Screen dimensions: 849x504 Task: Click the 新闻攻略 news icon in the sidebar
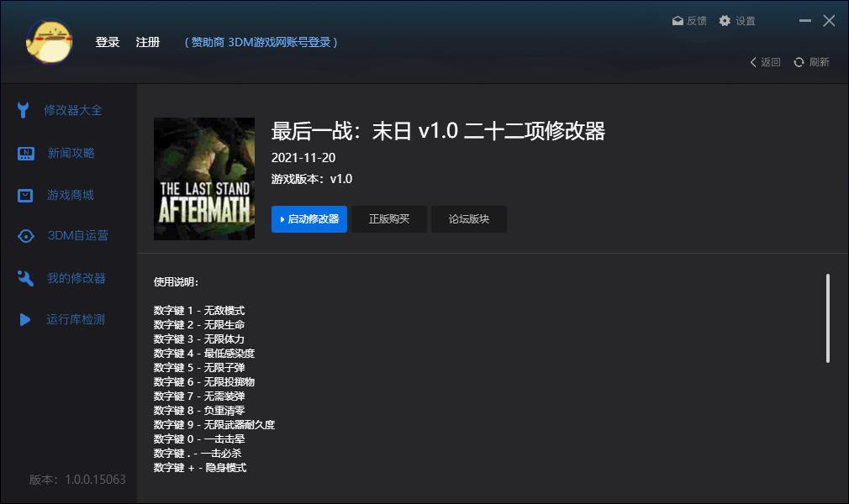(x=25, y=154)
